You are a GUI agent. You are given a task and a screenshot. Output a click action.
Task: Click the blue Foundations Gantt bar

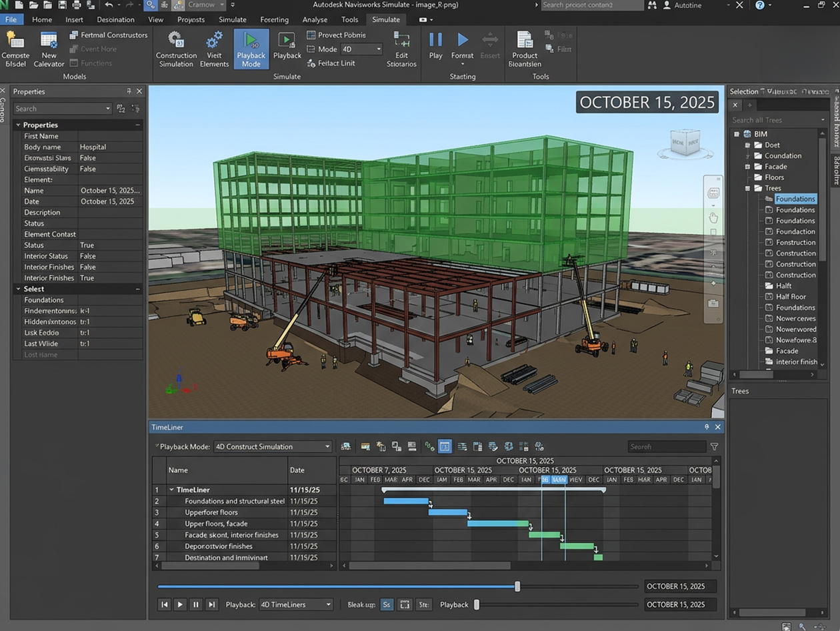coord(406,501)
